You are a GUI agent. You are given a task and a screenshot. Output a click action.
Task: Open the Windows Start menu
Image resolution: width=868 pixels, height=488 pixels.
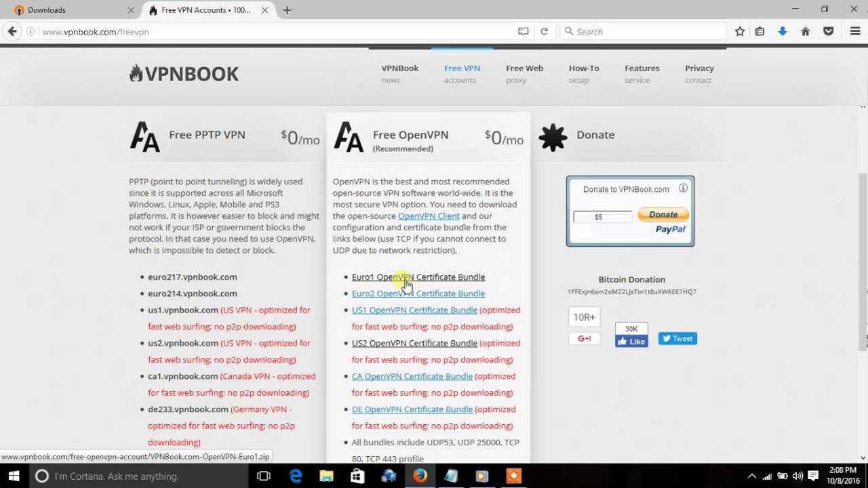(x=14, y=476)
